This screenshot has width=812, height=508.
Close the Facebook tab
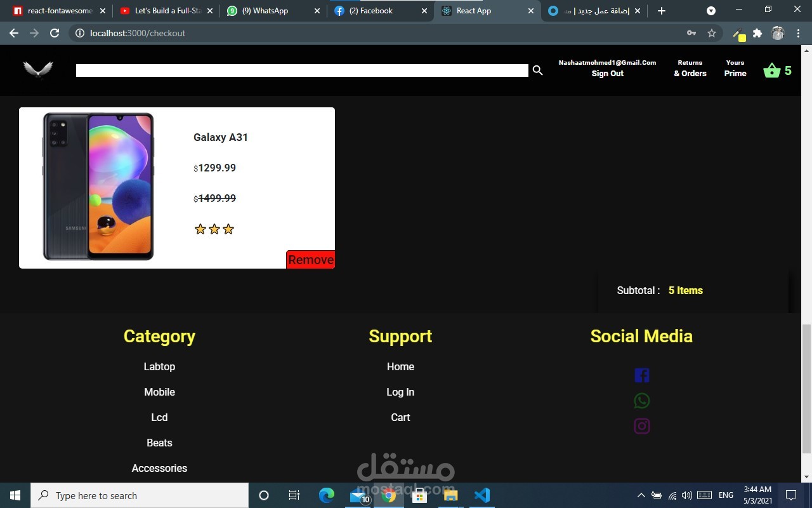424,11
